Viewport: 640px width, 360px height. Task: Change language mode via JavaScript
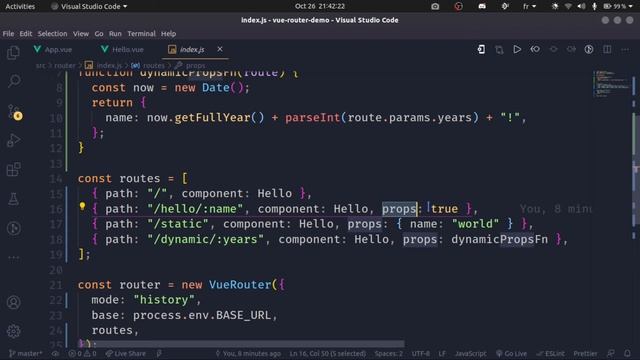pyautogui.click(x=470, y=353)
